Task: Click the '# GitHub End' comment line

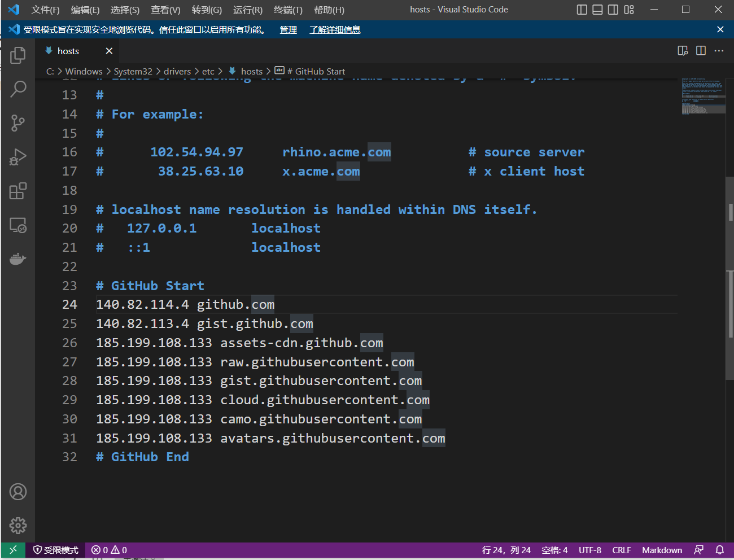Action: (142, 457)
